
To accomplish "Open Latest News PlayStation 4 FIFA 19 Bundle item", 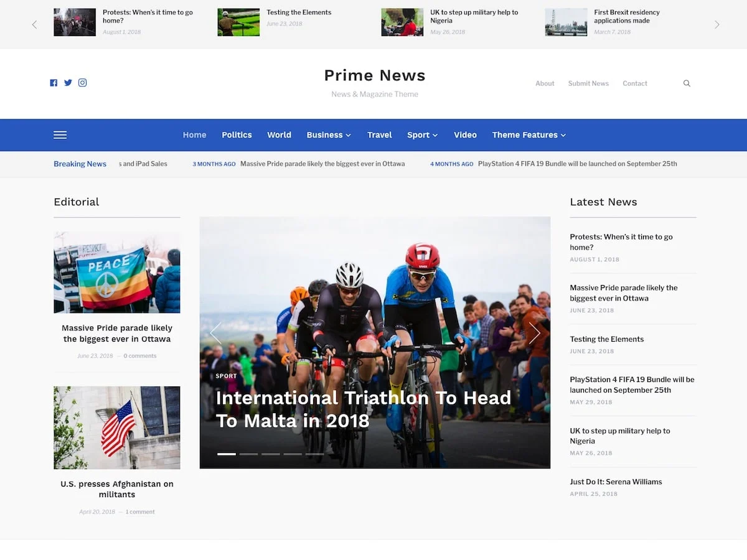I will click(x=632, y=385).
